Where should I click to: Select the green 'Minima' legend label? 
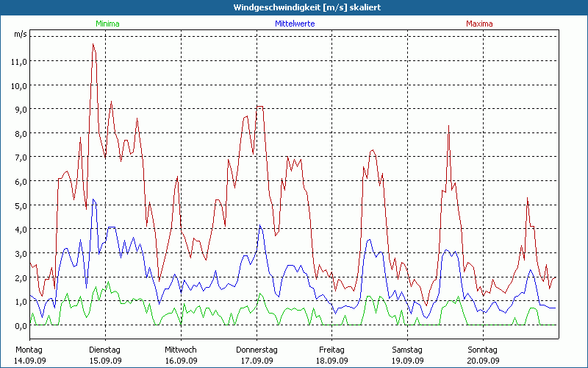[107, 24]
